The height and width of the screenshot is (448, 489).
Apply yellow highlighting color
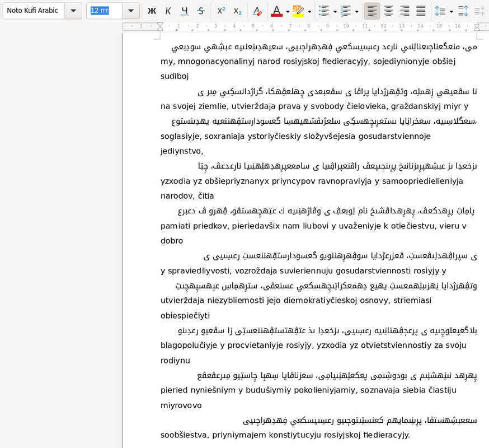298,11
